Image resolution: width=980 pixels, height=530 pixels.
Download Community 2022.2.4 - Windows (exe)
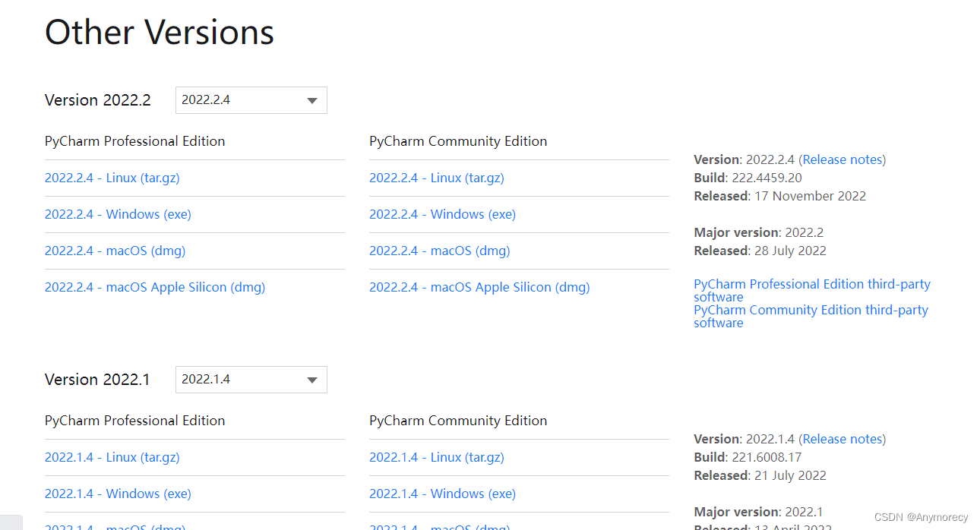[442, 214]
